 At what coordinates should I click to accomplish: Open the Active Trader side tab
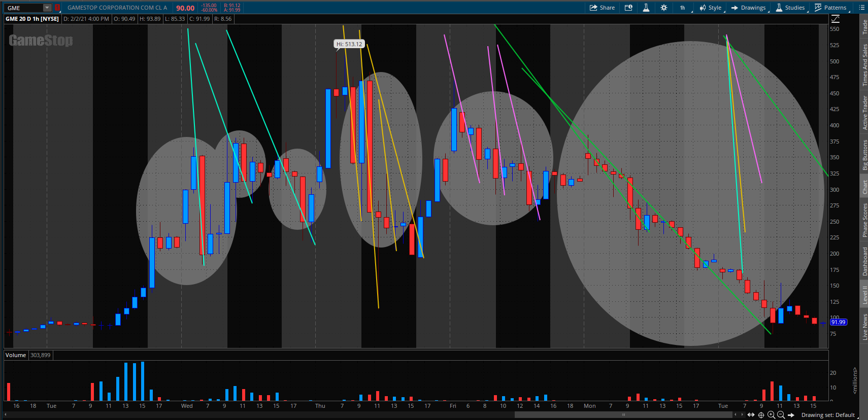tap(864, 113)
